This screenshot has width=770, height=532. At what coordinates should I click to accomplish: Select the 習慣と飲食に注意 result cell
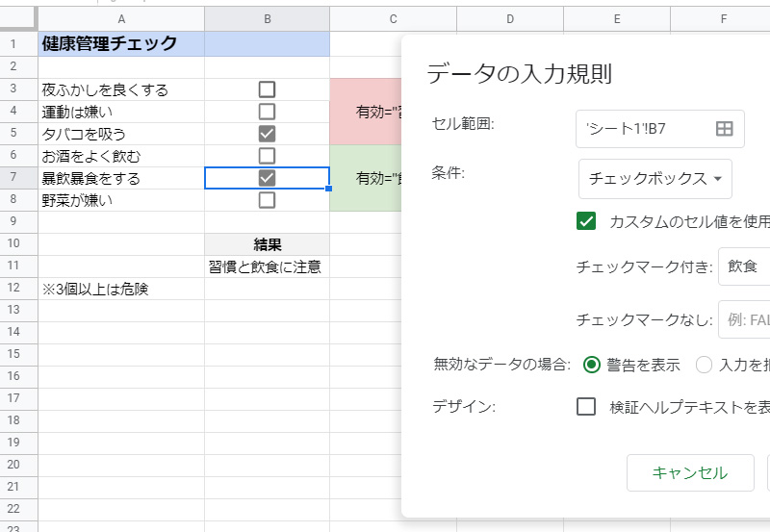pos(268,266)
